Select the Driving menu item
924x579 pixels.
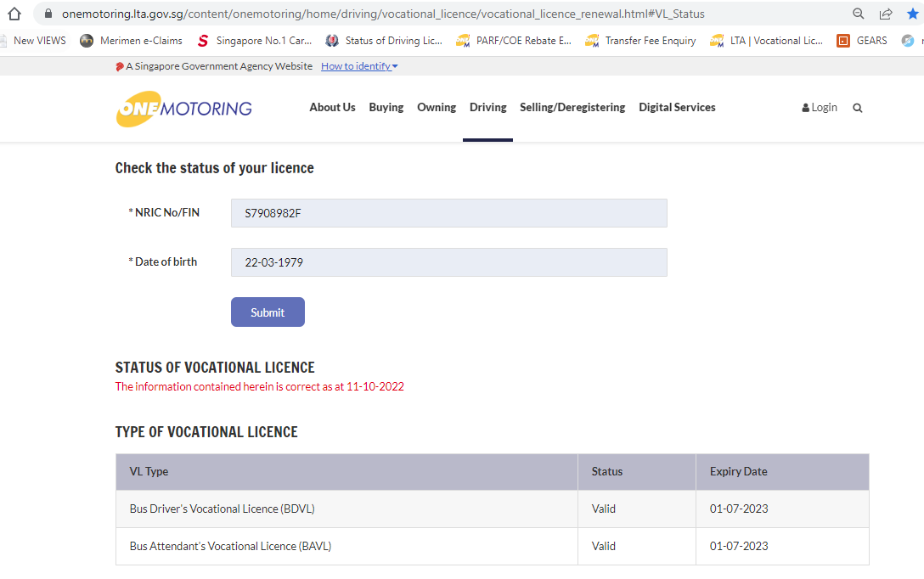pos(487,107)
